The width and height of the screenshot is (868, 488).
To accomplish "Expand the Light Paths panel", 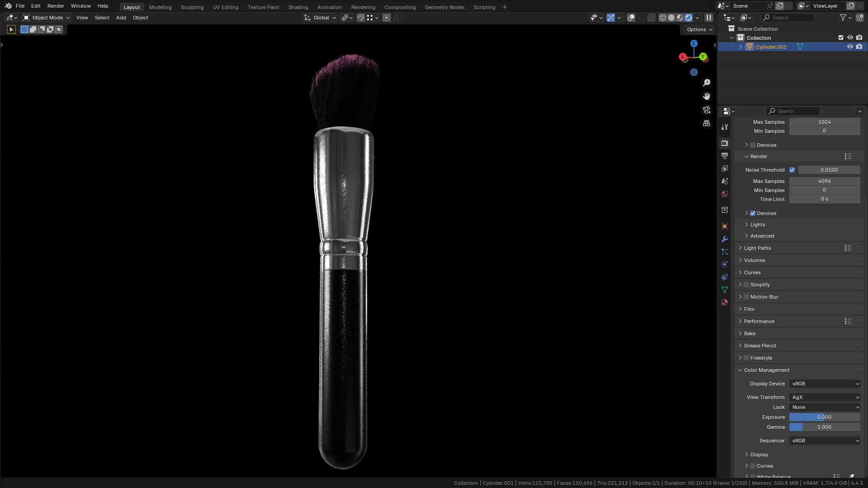I will [x=757, y=248].
